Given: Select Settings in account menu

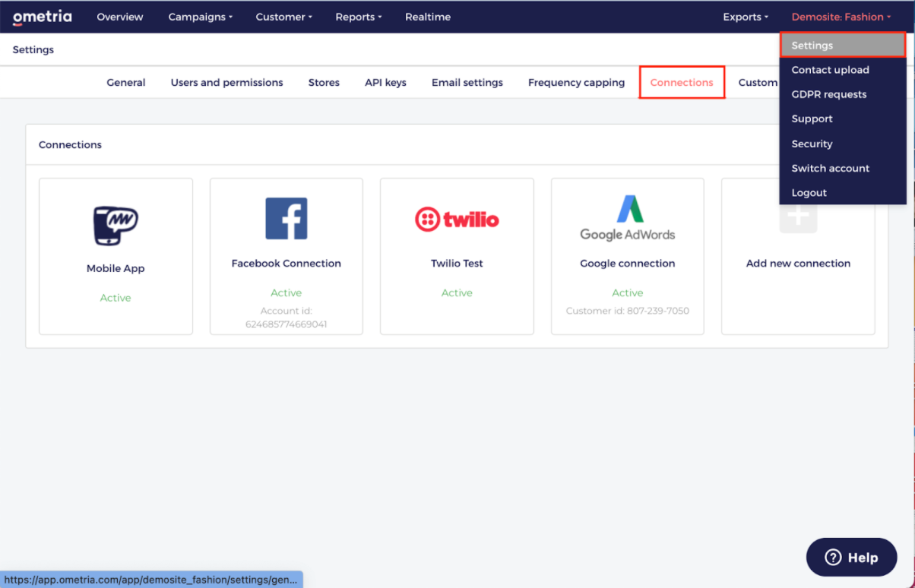Looking at the screenshot, I should coord(843,46).
